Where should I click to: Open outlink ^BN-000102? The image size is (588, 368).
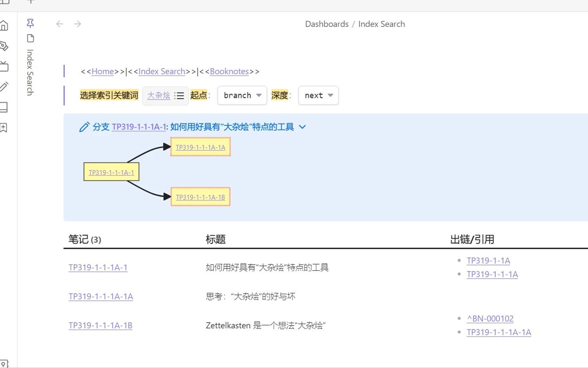pyautogui.click(x=490, y=318)
